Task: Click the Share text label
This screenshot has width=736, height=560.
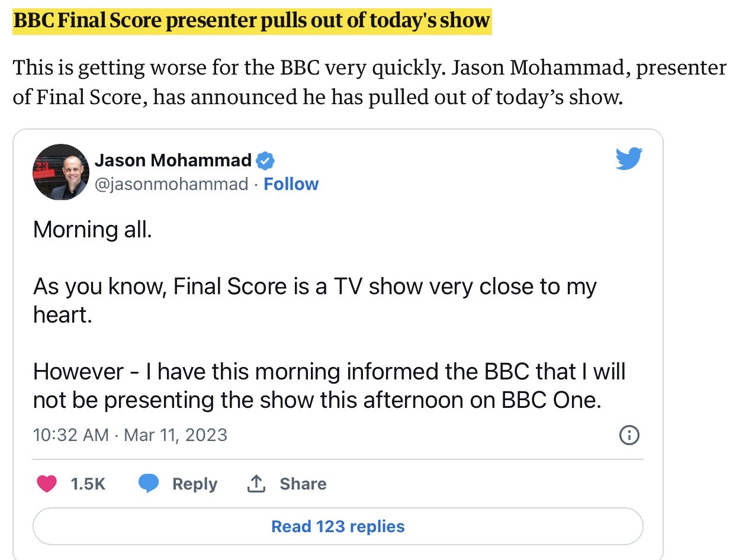Action: (x=303, y=484)
